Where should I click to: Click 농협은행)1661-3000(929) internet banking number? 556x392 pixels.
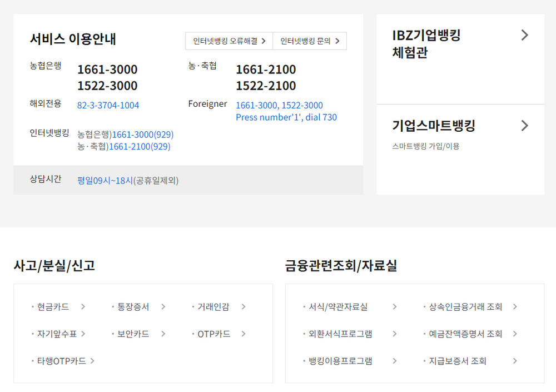coord(126,135)
